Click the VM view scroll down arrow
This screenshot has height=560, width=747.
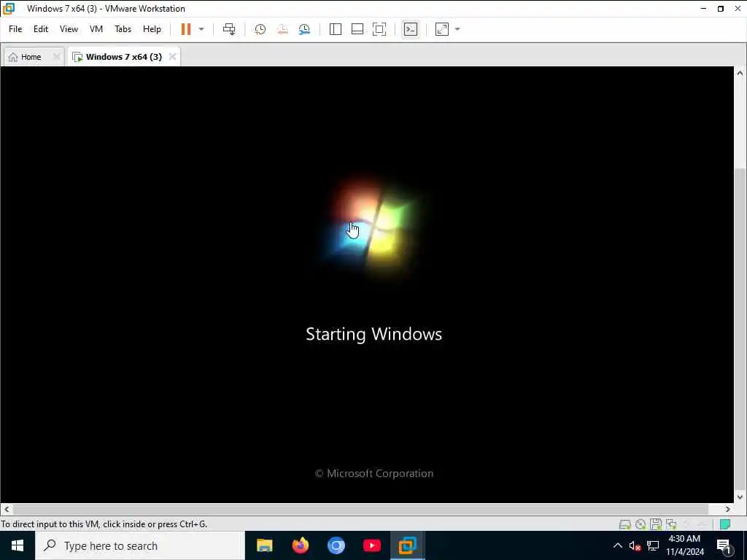740,497
